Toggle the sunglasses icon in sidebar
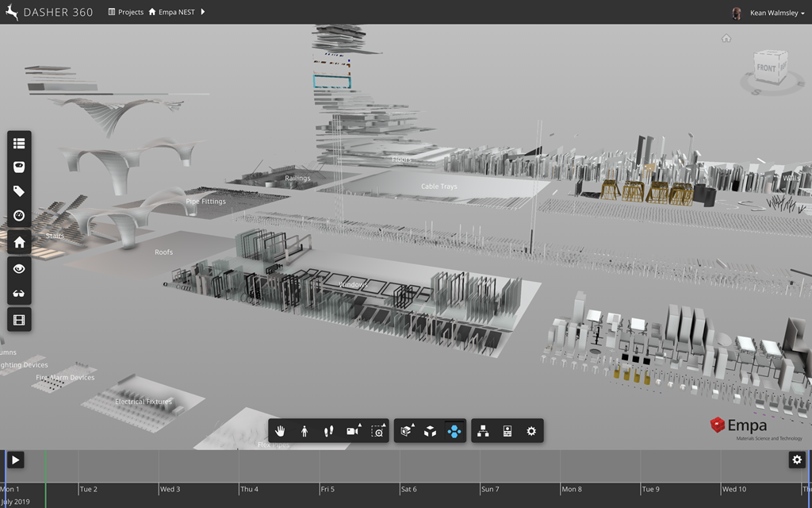The height and width of the screenshot is (508, 812). click(19, 294)
